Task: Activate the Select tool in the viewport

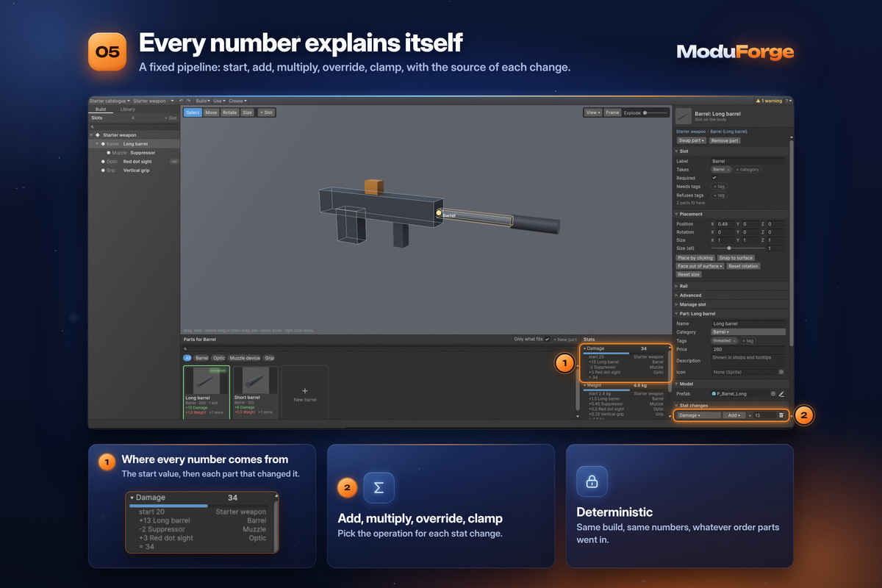Action: tap(193, 112)
